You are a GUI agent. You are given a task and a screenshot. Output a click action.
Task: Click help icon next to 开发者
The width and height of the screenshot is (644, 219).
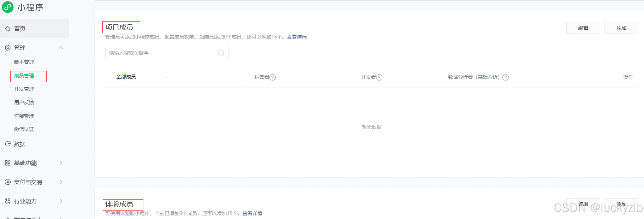(379, 77)
